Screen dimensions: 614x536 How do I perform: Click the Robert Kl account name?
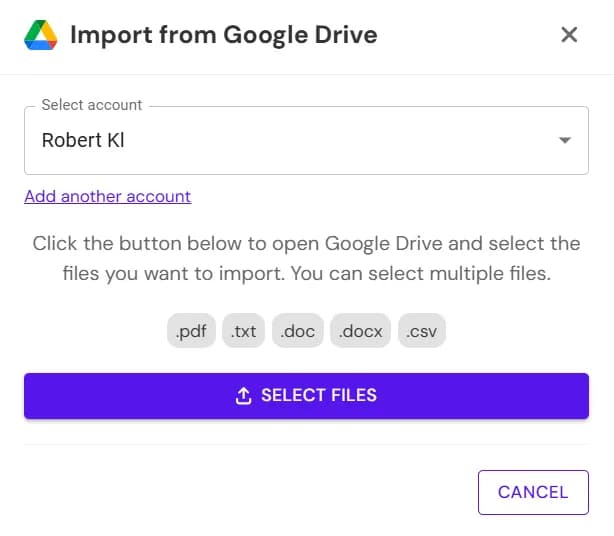pos(83,140)
